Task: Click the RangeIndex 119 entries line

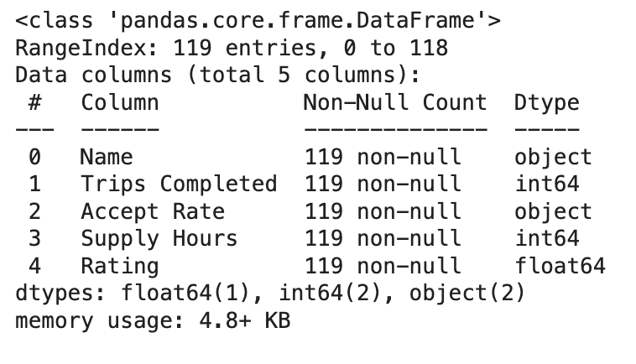Action: click(232, 48)
